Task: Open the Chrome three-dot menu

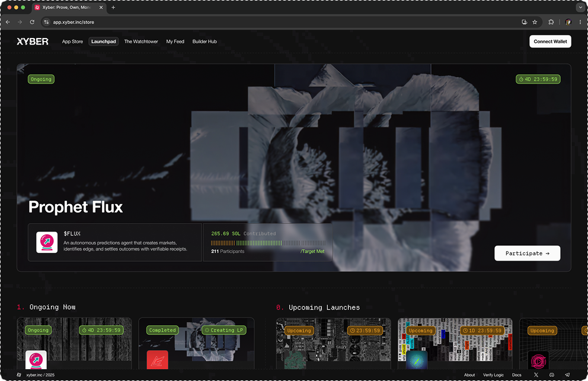Action: point(580,22)
